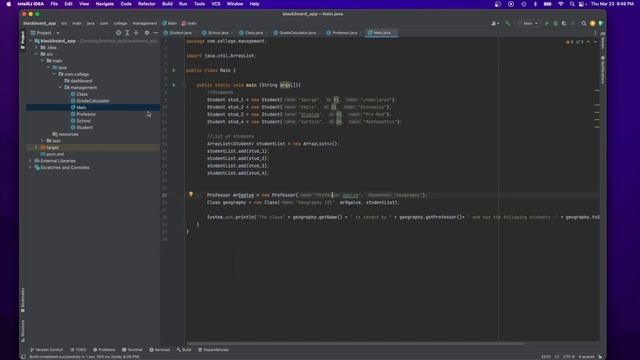Expand the .idea folder
Viewport: 640px width, 360px height.
click(37, 47)
